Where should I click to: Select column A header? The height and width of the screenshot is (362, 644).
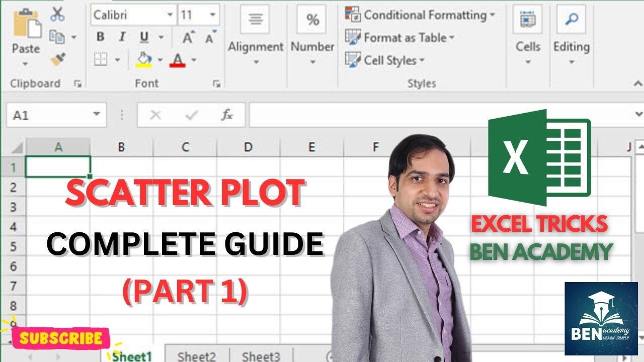tap(58, 147)
